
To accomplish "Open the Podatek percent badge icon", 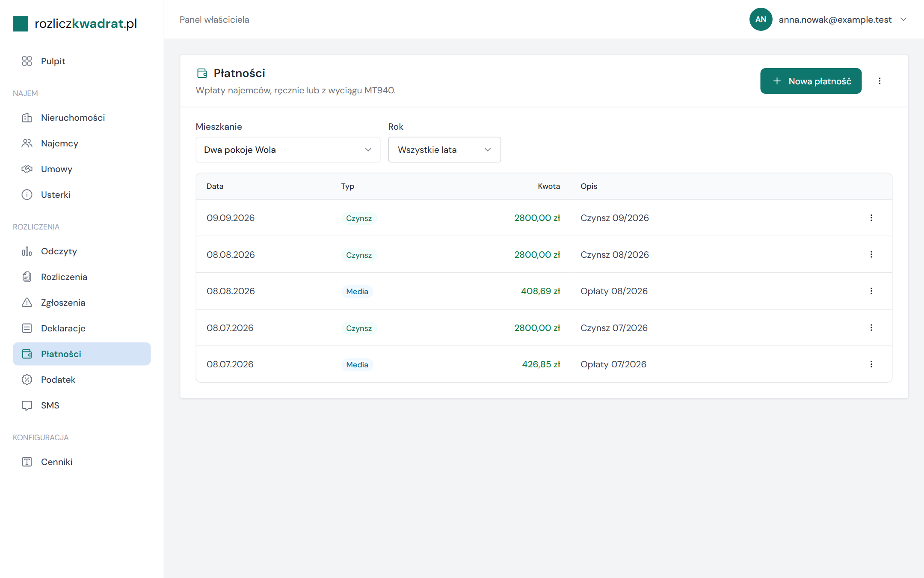I will pos(27,380).
